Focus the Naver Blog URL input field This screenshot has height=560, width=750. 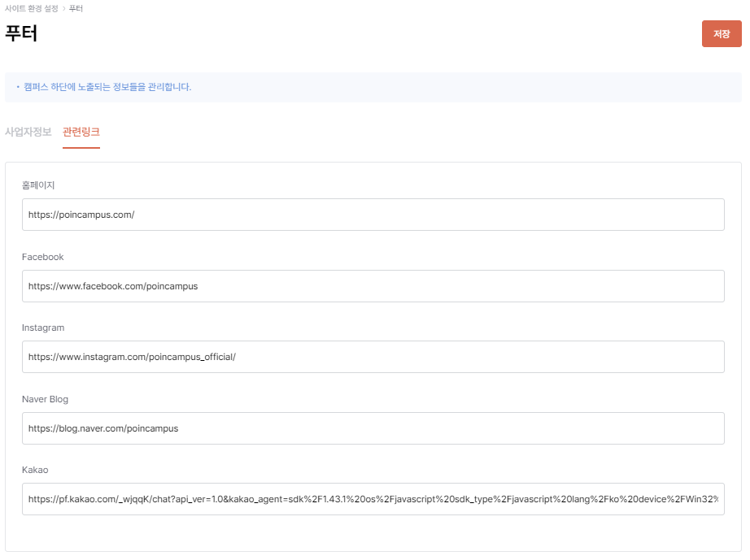373,428
